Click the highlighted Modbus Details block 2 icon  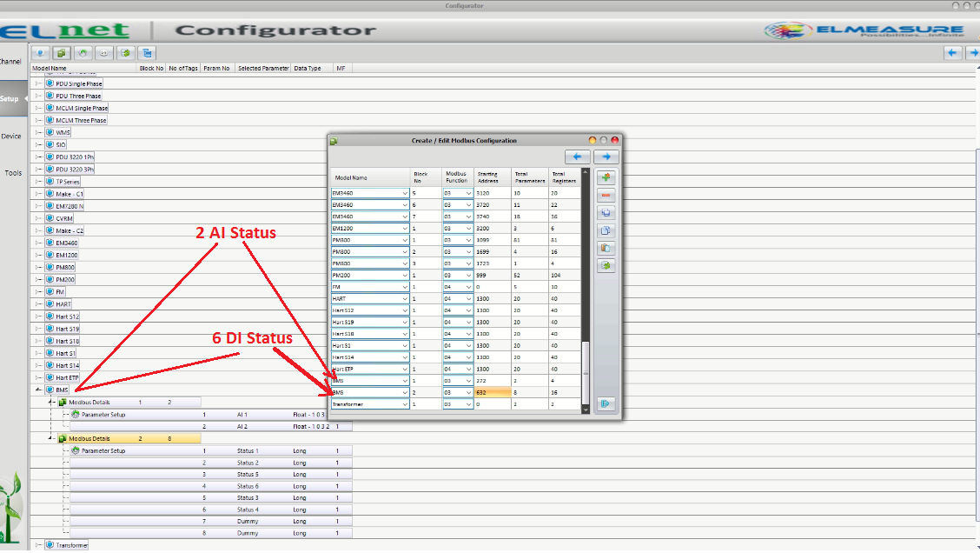point(63,438)
